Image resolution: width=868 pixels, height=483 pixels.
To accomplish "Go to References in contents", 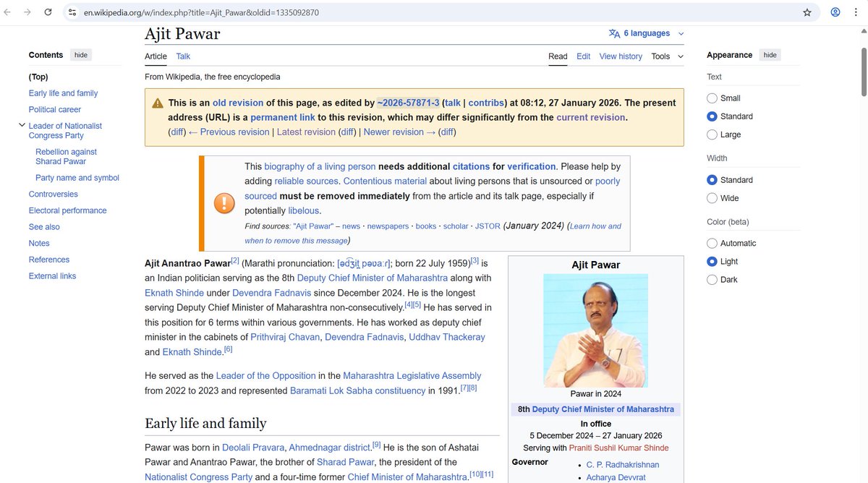I will [x=49, y=260].
